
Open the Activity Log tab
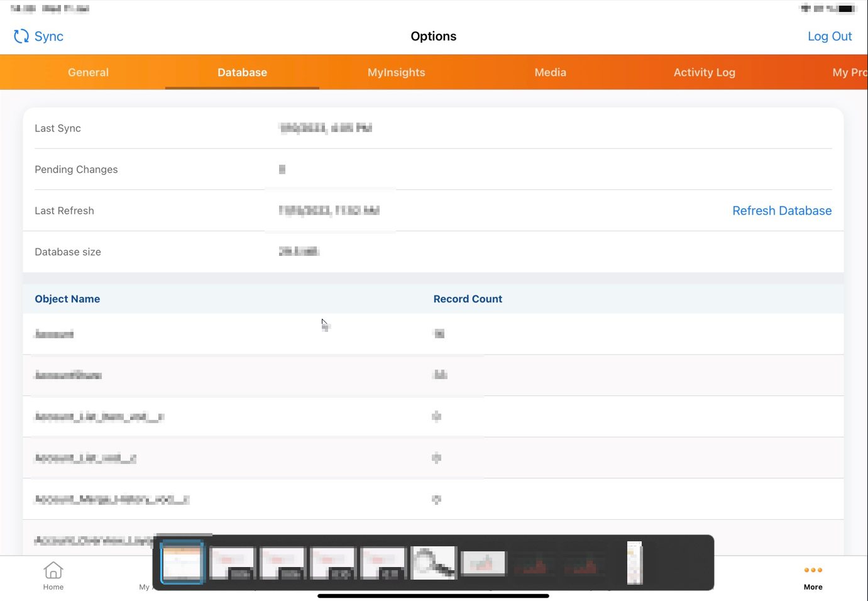point(704,72)
